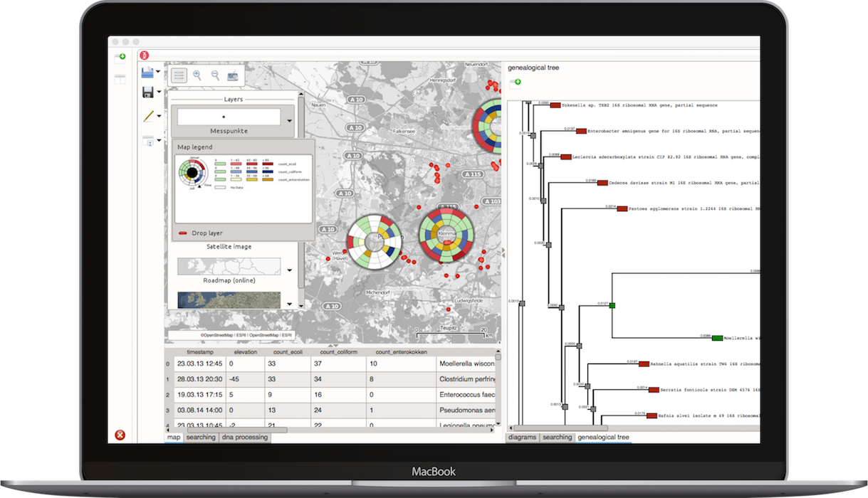The width and height of the screenshot is (868, 498).
Task: Switch to the dna processing tab
Action: click(245, 437)
